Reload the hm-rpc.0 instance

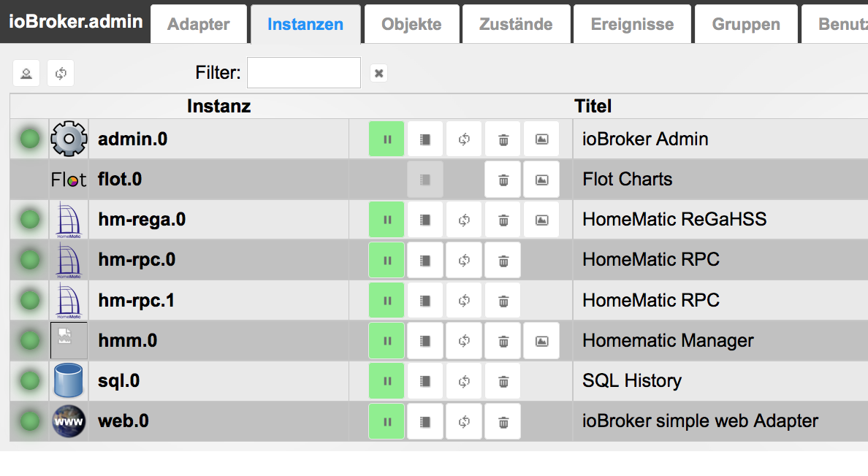464,260
